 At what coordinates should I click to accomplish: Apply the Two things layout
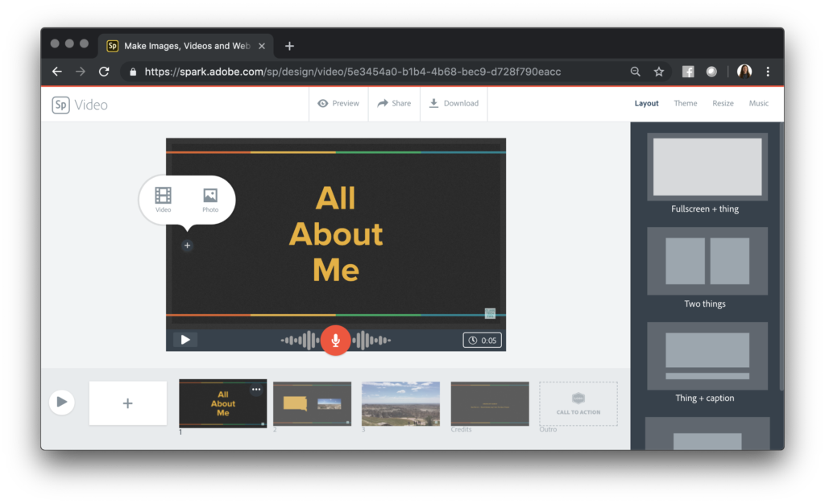point(707,261)
